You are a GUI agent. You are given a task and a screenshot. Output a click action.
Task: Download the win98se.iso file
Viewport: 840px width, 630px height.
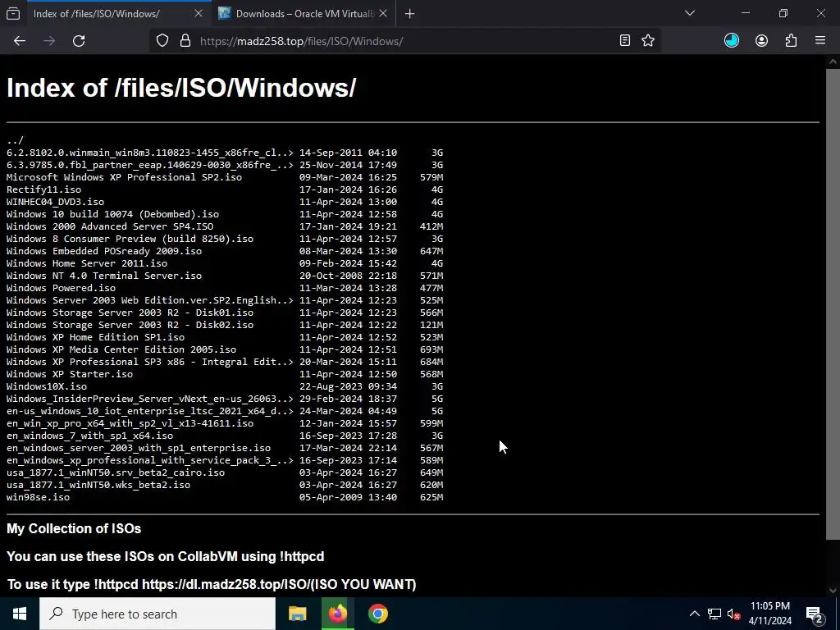point(38,498)
